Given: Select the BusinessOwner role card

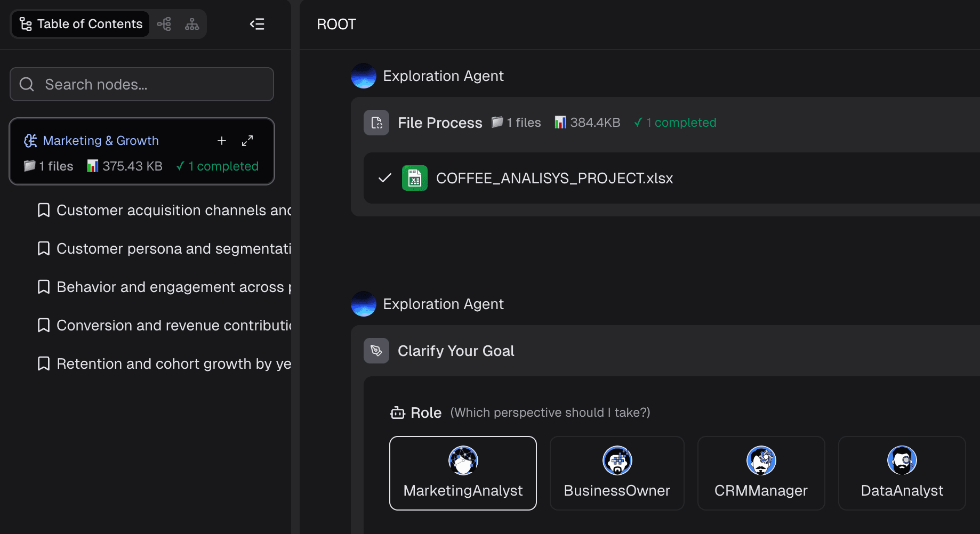Looking at the screenshot, I should point(617,473).
